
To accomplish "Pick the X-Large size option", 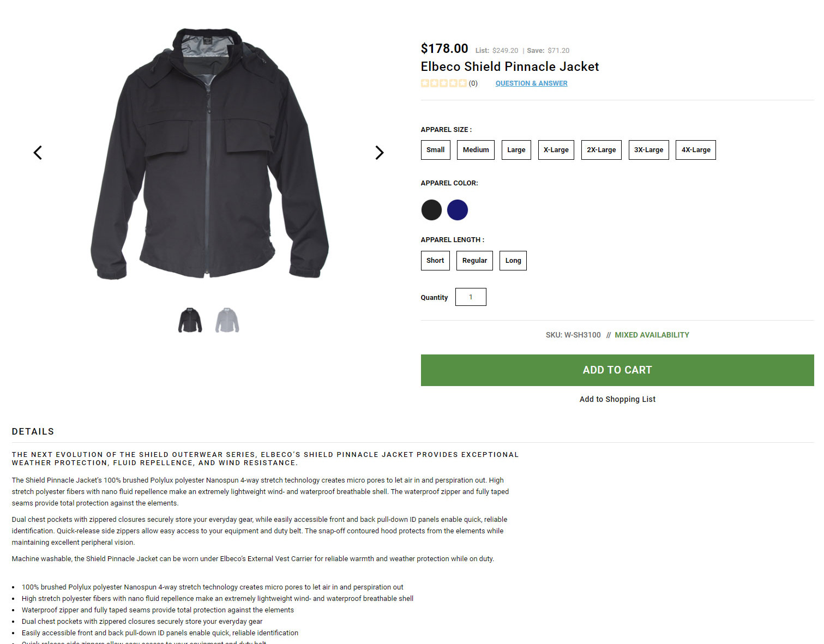I will 556,150.
